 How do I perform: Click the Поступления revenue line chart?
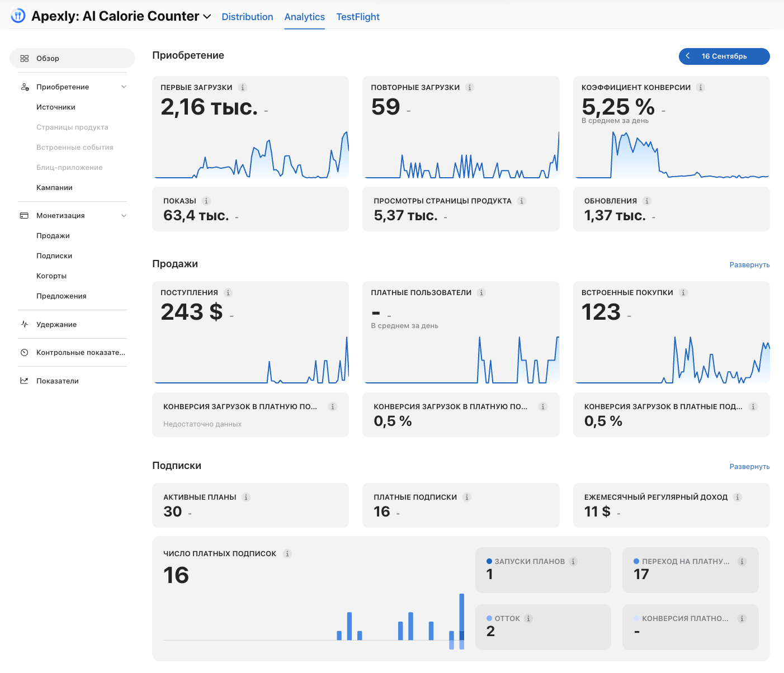(251, 359)
